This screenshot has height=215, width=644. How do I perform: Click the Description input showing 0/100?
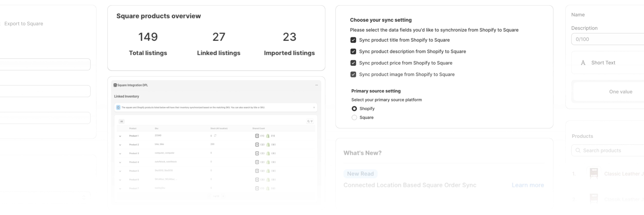click(x=608, y=39)
